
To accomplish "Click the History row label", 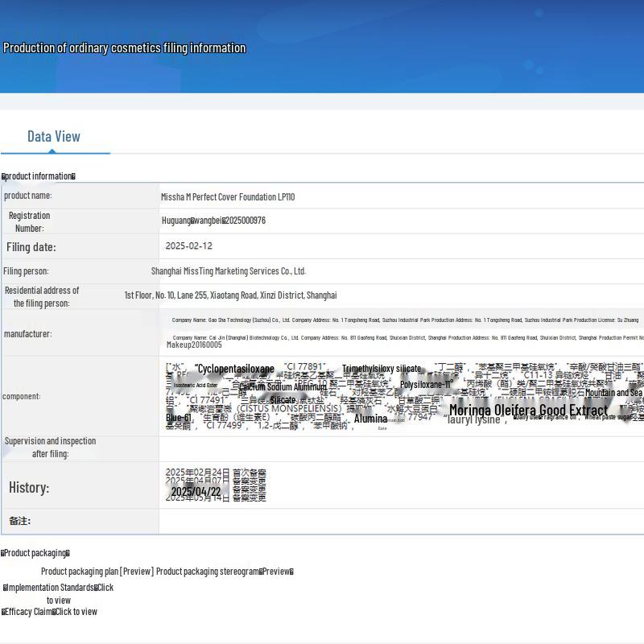I will coord(29,488).
